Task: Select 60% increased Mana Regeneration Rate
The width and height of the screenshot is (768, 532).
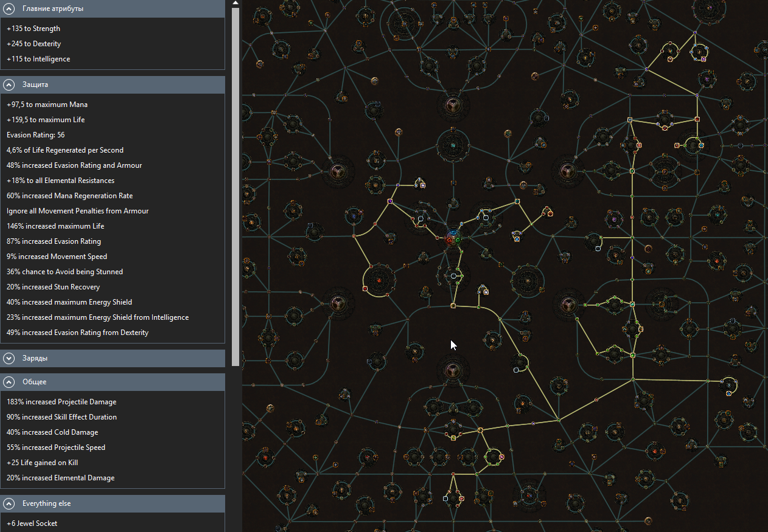Action: [x=70, y=196]
